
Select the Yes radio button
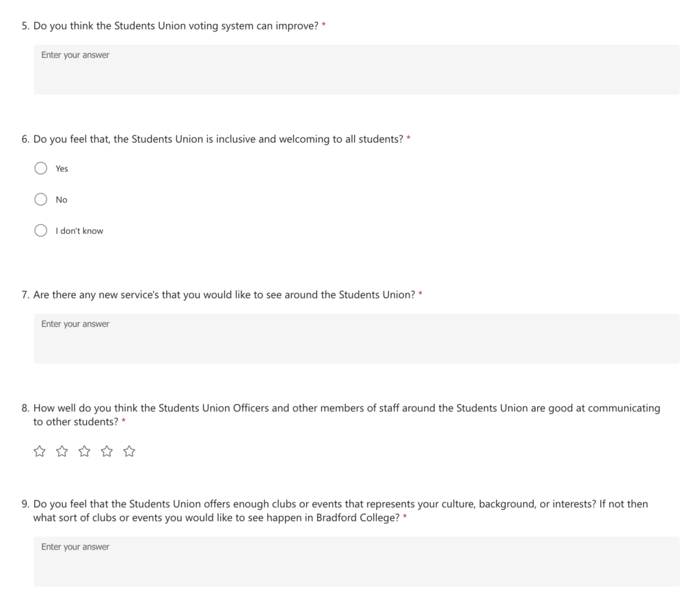coord(40,168)
